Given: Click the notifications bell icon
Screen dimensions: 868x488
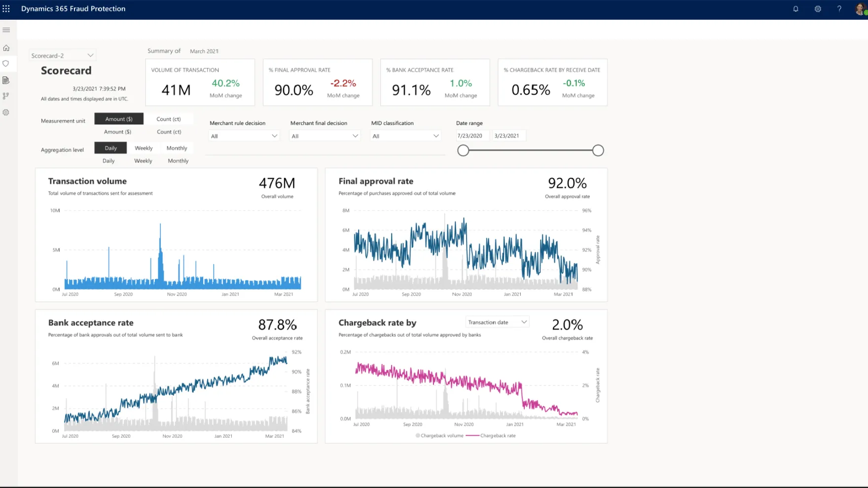Looking at the screenshot, I should tap(796, 9).
